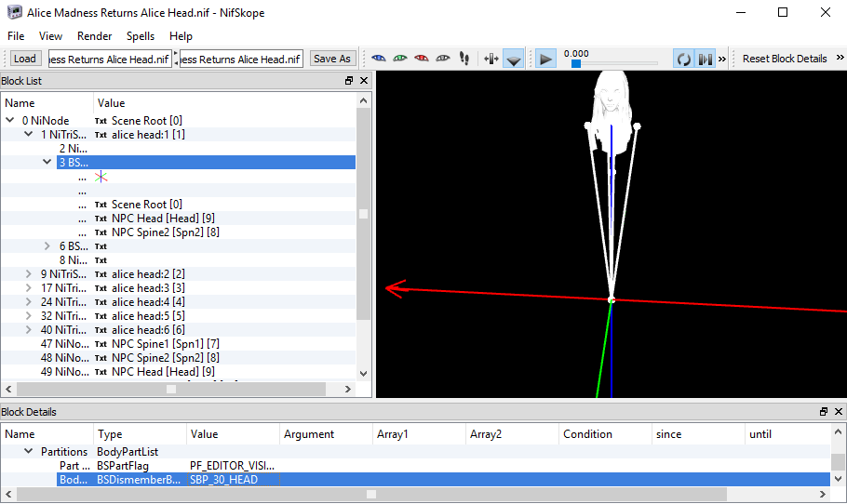Collapse the 3 BS... block row
The image size is (847, 504).
(x=47, y=162)
